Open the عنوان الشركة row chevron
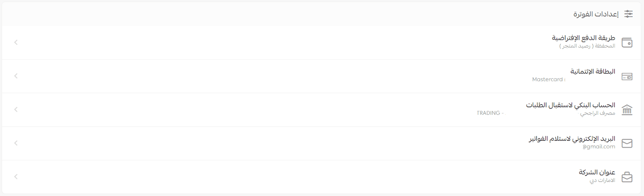The width and height of the screenshot is (644, 196). click(x=16, y=177)
